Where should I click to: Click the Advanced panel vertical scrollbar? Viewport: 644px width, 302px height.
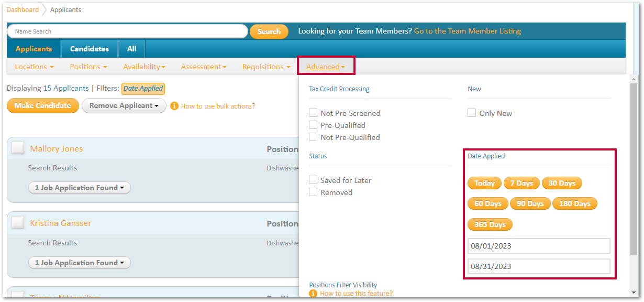(634, 170)
